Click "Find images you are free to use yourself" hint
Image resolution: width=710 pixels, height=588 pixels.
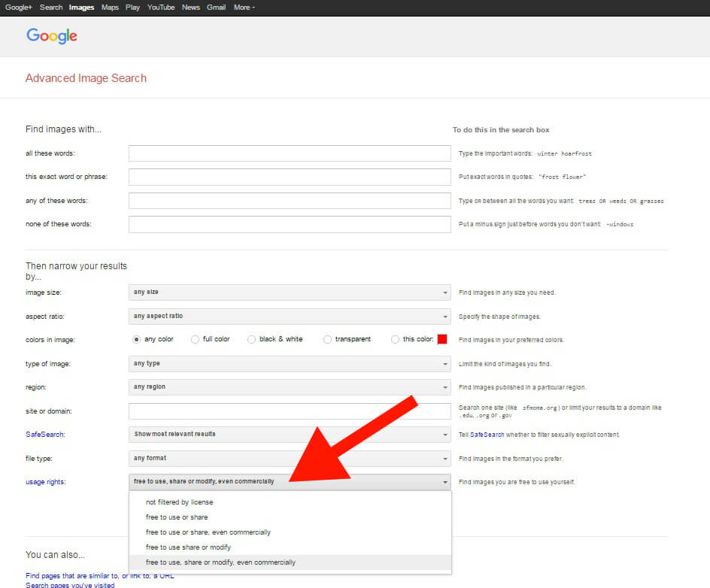pyautogui.click(x=517, y=482)
